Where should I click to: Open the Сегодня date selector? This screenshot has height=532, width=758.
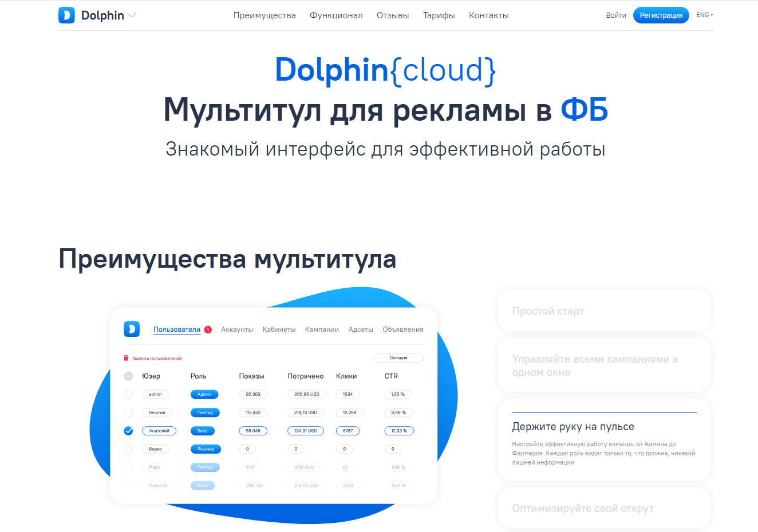point(398,358)
